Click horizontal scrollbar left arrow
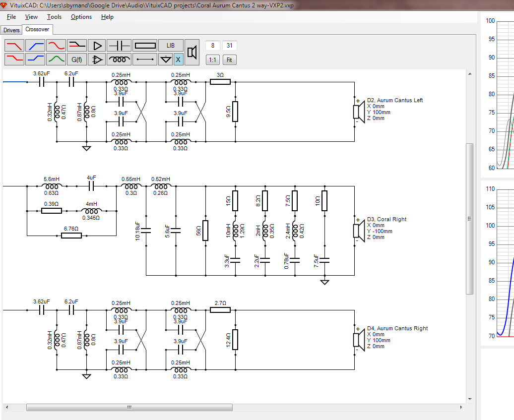514x420 pixels. [x=7, y=407]
